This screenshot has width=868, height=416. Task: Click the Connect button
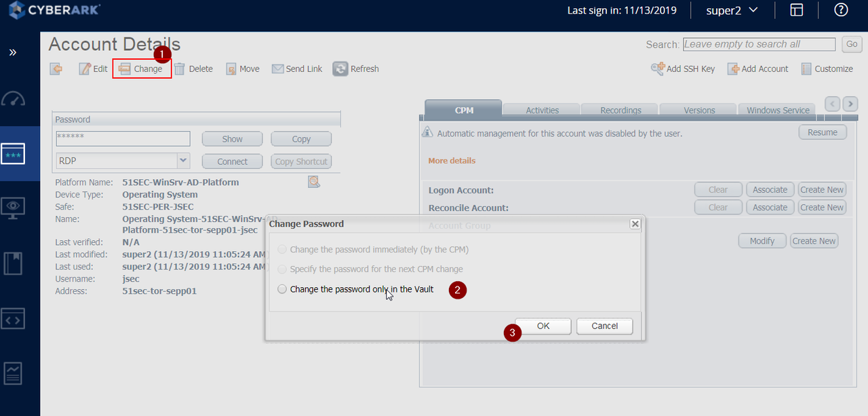click(x=232, y=162)
